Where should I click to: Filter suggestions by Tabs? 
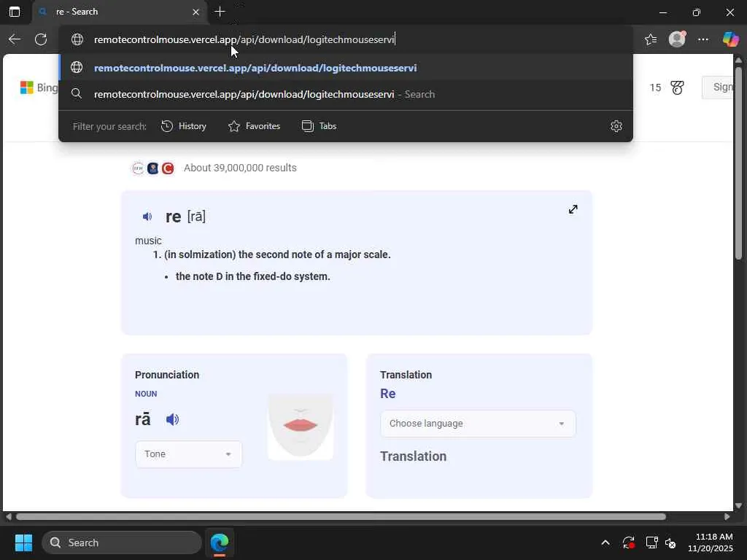(320, 126)
